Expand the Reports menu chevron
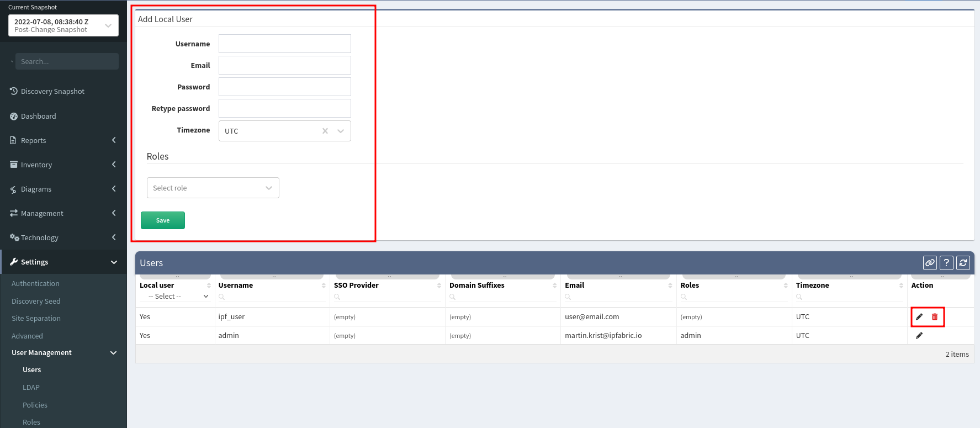This screenshot has width=980, height=428. (114, 140)
